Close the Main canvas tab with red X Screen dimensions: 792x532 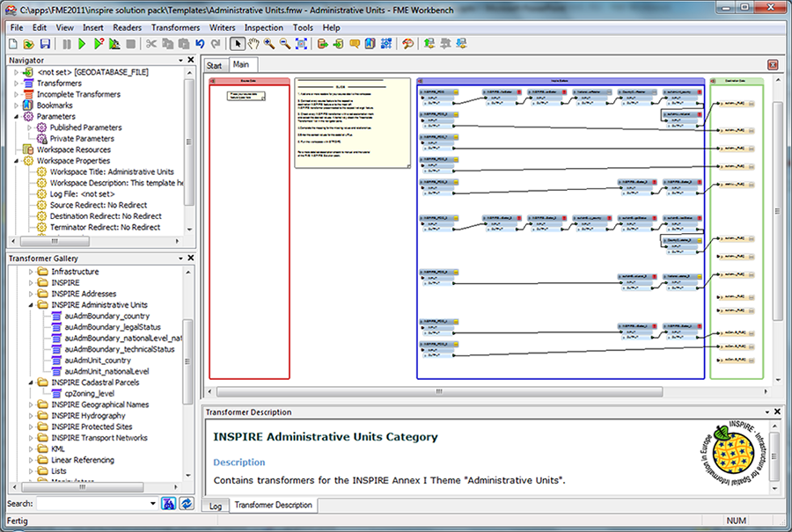pyautogui.click(x=773, y=64)
